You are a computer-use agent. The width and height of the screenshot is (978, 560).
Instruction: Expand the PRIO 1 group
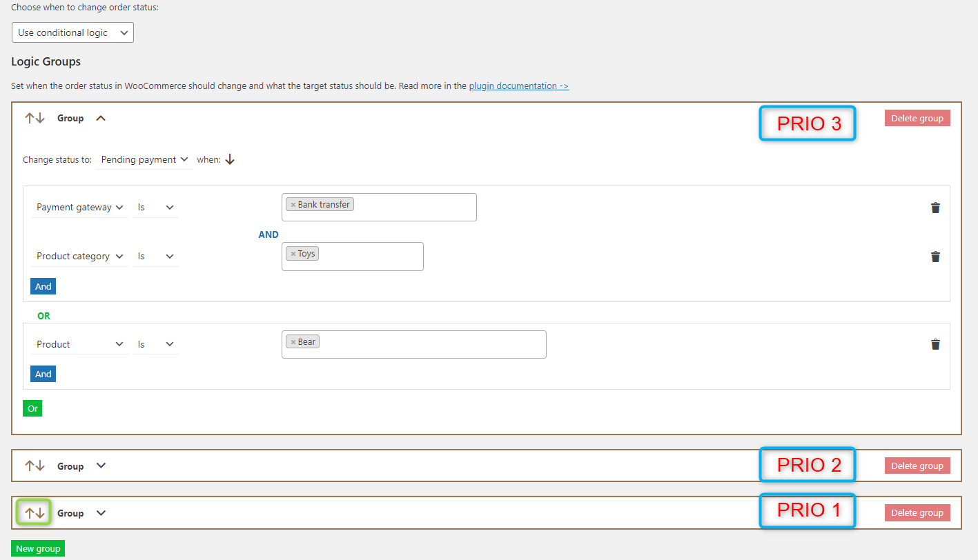pyautogui.click(x=100, y=512)
